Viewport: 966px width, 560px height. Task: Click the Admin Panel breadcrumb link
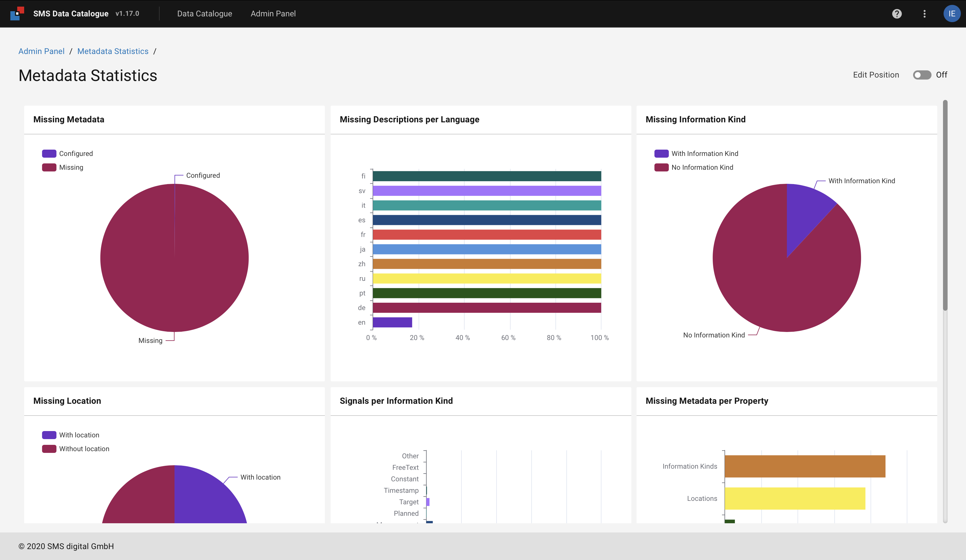pyautogui.click(x=41, y=51)
